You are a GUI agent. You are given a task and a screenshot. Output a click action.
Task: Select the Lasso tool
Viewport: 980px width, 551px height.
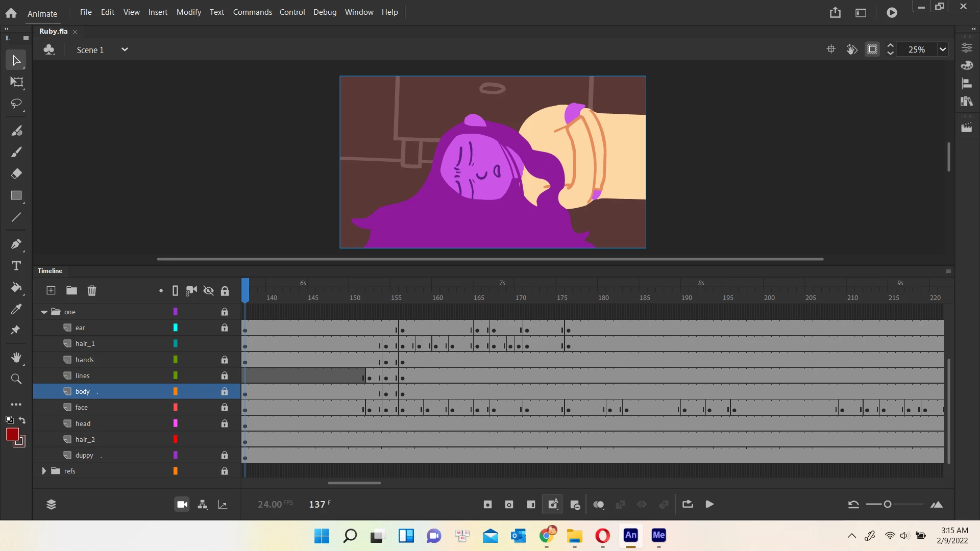(x=16, y=104)
